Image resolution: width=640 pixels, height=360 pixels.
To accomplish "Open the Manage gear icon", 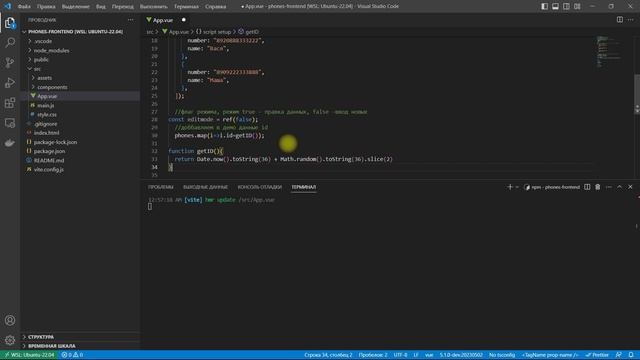I will tap(10, 340).
